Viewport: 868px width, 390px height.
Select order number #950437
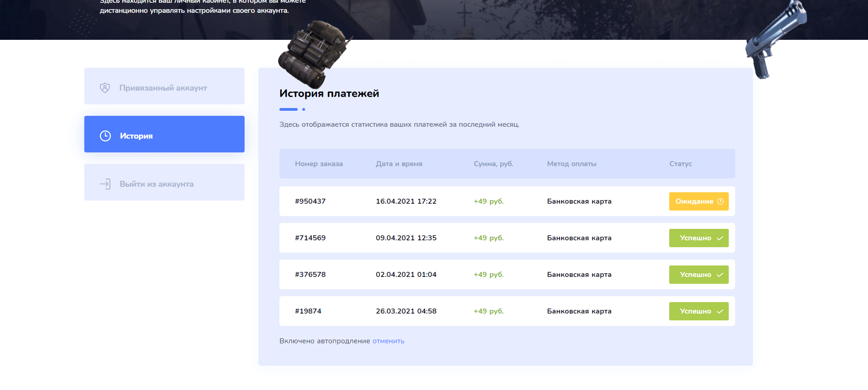click(310, 201)
